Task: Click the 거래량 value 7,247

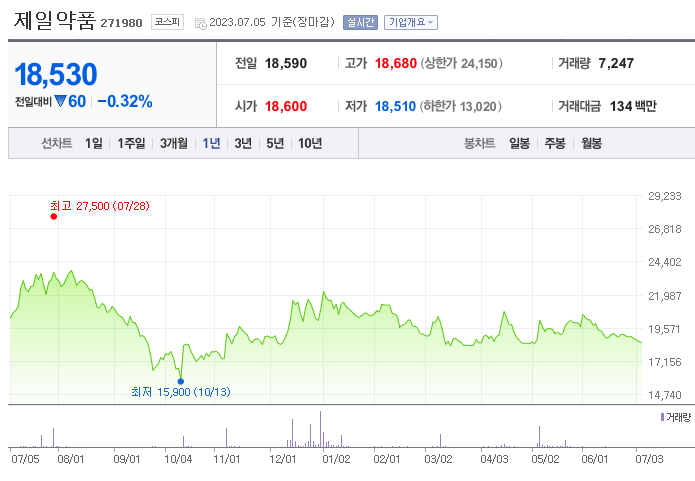Action: coord(616,63)
